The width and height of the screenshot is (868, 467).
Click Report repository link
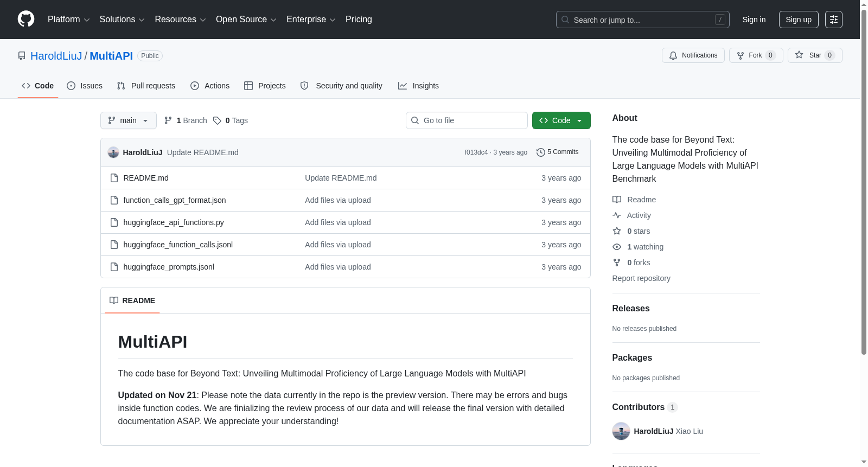641,278
